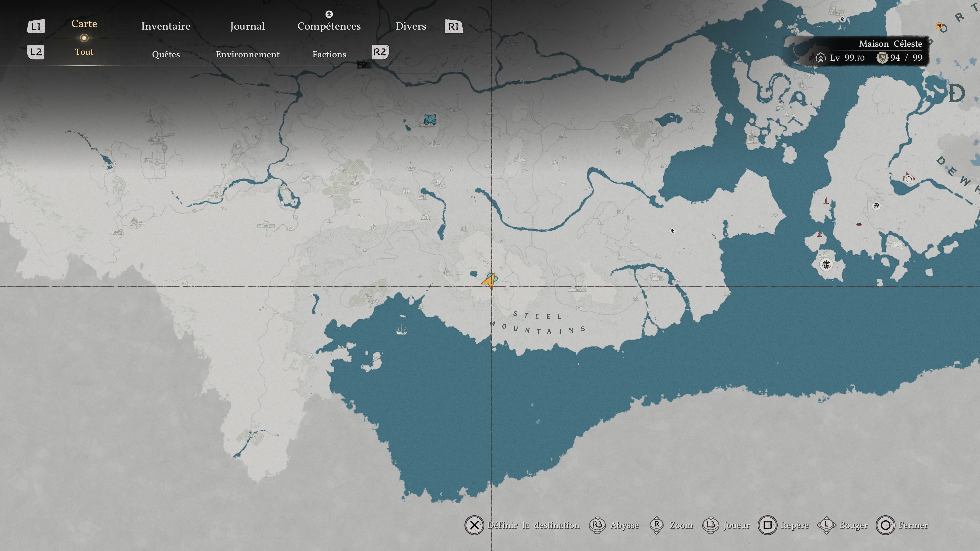The width and height of the screenshot is (980, 551).
Task: Click the X button glyph for destination
Action: [x=474, y=525]
